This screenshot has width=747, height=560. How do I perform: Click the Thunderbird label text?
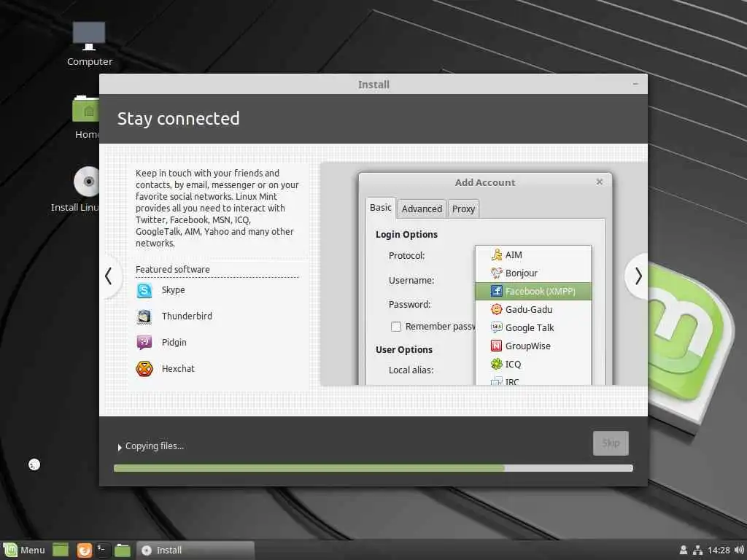187,316
